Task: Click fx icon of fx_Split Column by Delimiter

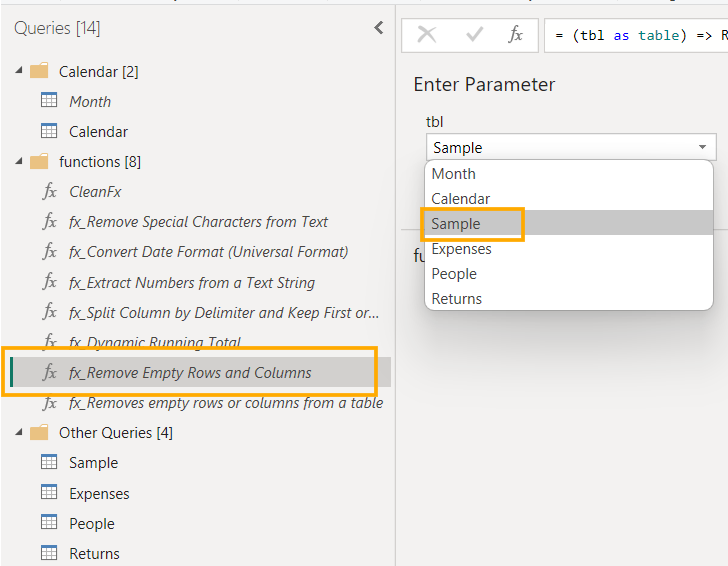Action: coord(50,312)
